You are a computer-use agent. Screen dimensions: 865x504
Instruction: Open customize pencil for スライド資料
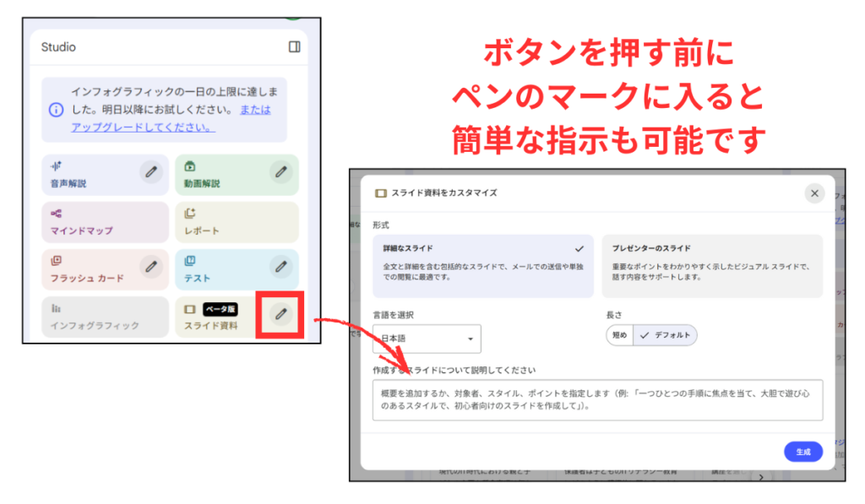280,314
